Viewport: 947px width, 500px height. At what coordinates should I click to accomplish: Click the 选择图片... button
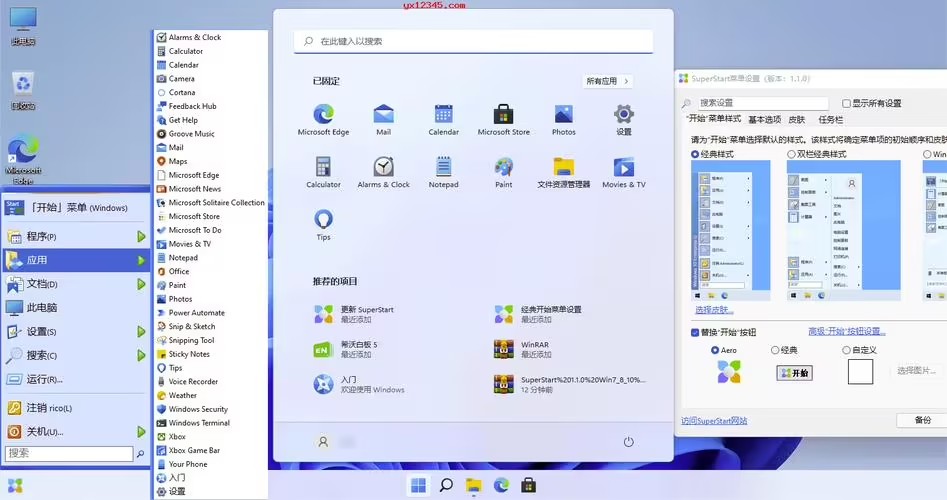pos(916,371)
